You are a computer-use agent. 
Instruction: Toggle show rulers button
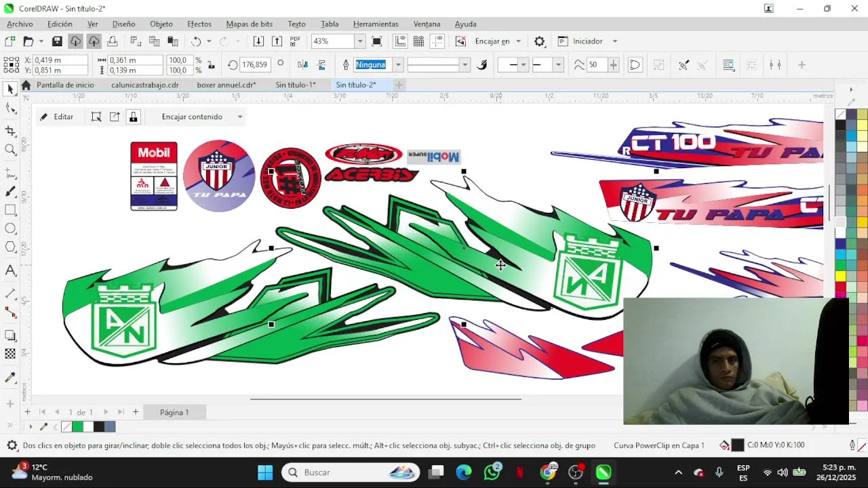400,41
